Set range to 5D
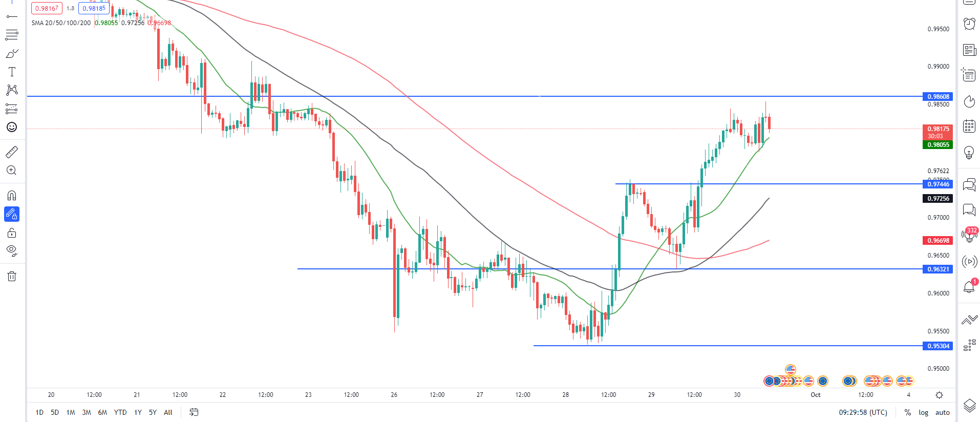The image size is (980, 422). pos(55,412)
